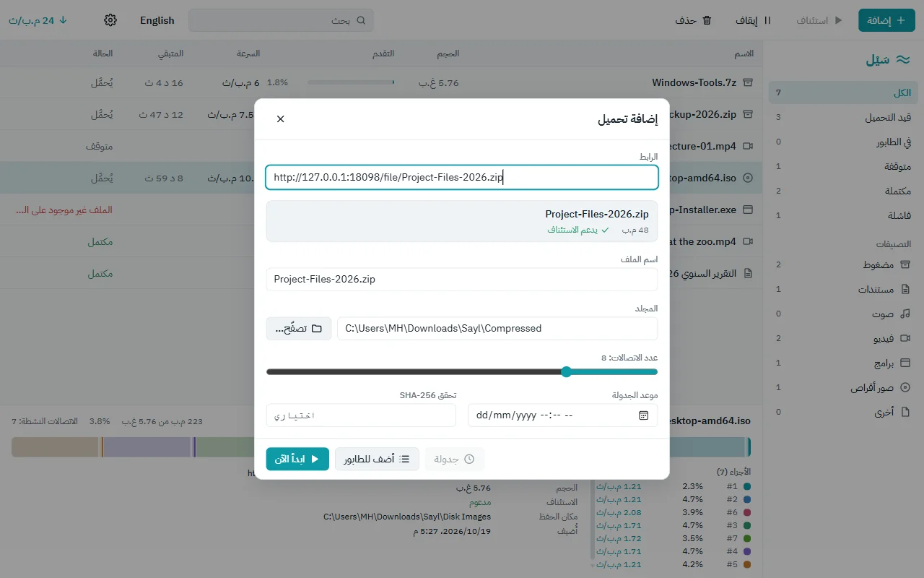Click the المجلد folder path field

point(497,329)
